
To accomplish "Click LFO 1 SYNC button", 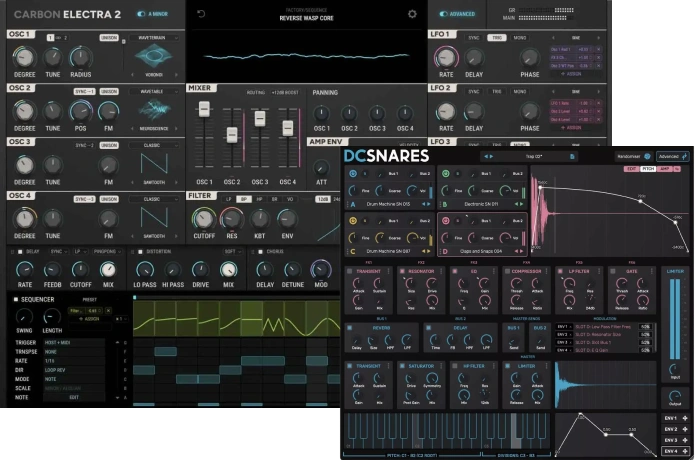I will pyautogui.click(x=474, y=38).
